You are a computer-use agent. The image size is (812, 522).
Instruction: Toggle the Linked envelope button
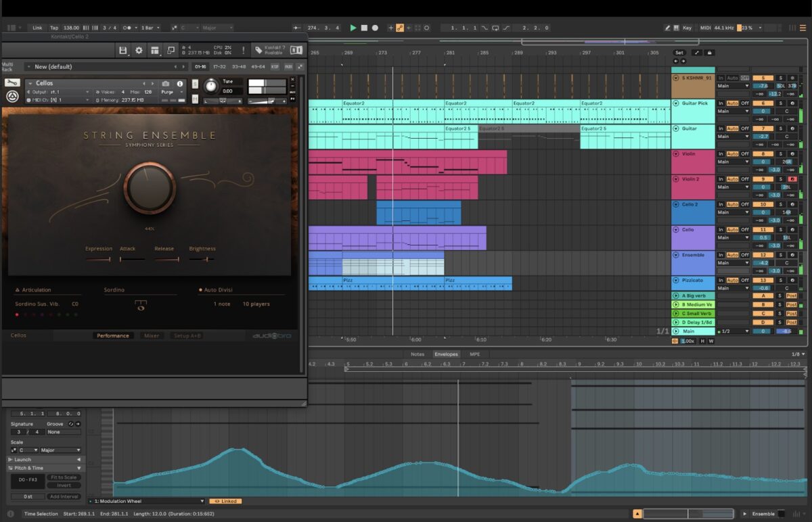[x=224, y=501]
